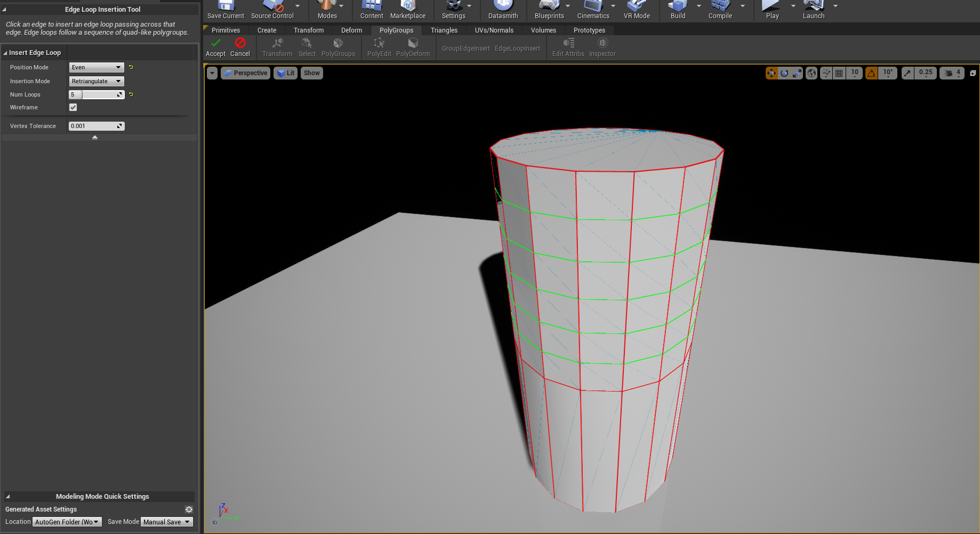Open the generated asset settings gear
The image size is (980, 534).
pyautogui.click(x=189, y=509)
